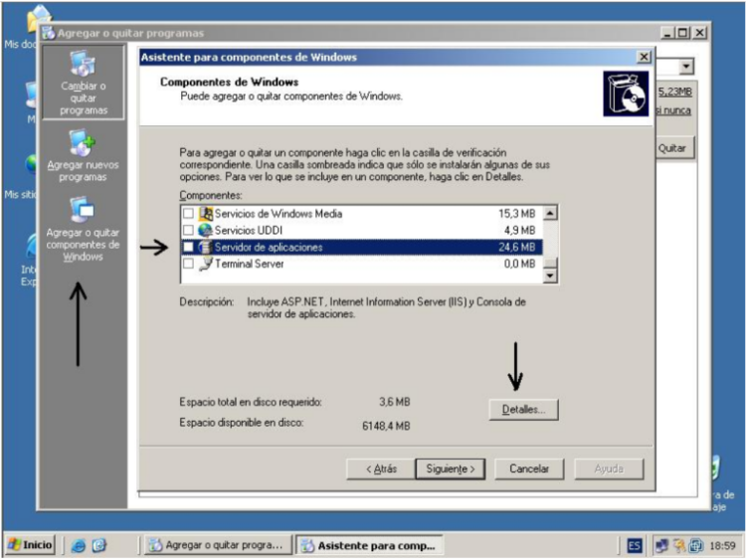Click the Detalles... button
This screenshot has height=560, width=746.
[523, 409]
